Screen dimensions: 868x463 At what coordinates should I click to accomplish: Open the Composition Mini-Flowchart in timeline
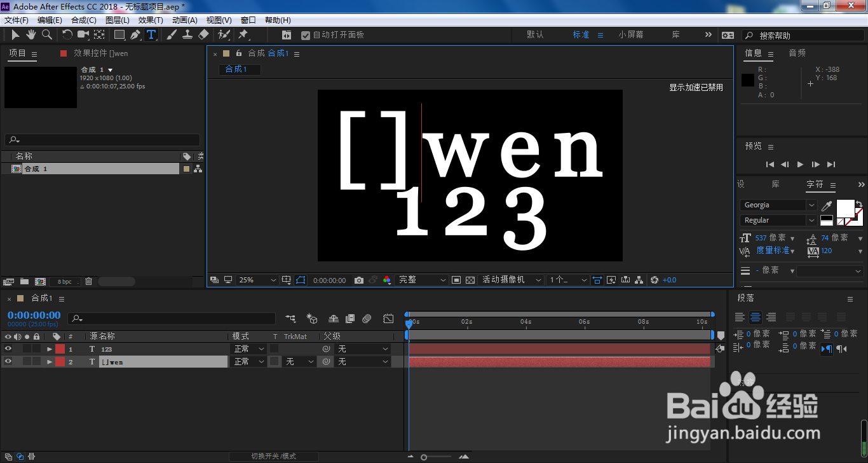point(290,319)
